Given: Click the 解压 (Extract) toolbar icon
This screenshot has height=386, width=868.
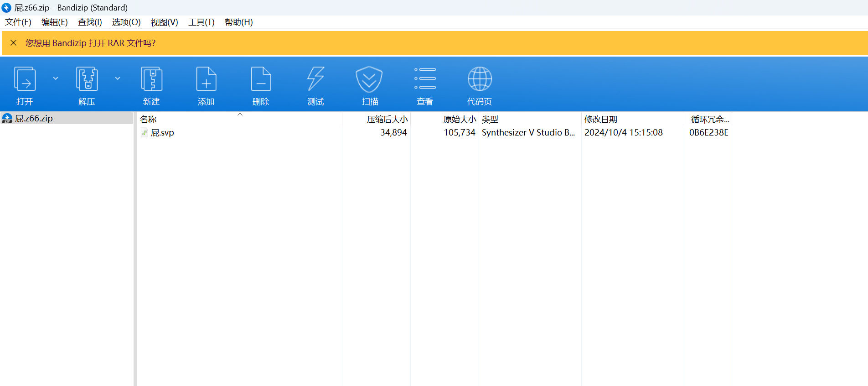Looking at the screenshot, I should [x=87, y=79].
